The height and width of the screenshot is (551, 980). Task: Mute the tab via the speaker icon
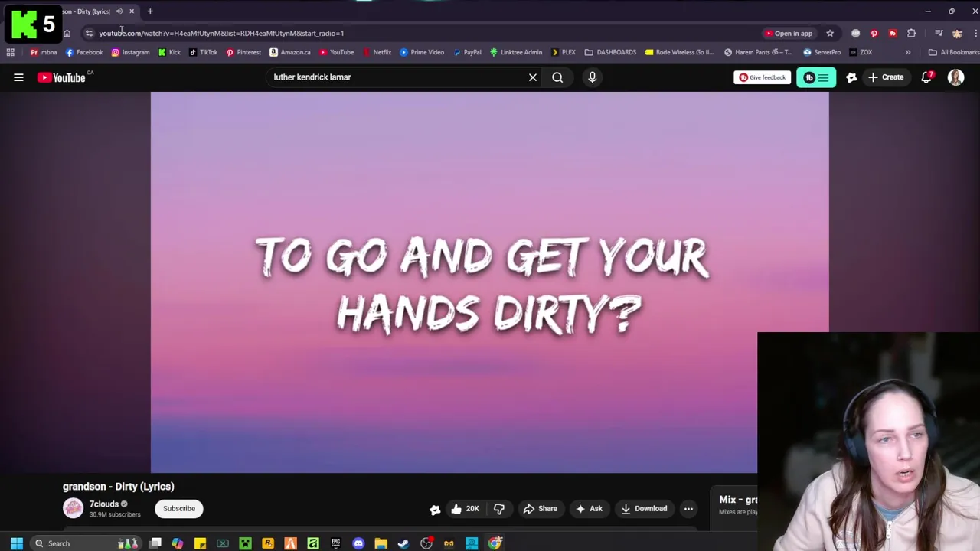pyautogui.click(x=119, y=11)
